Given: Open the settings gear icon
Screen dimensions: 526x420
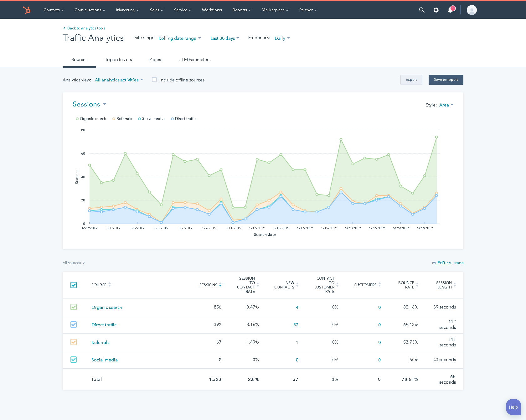Looking at the screenshot, I should point(436,10).
